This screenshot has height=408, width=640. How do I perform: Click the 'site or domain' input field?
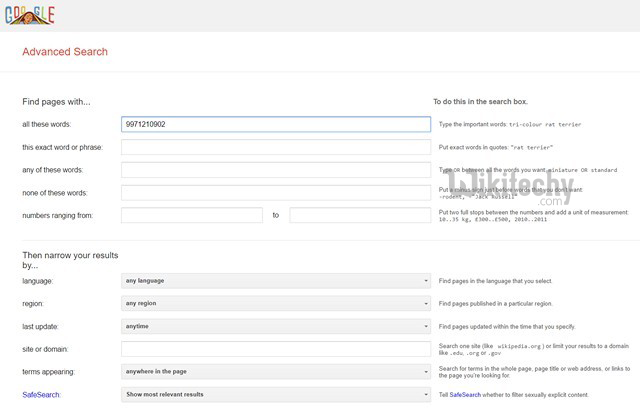pyautogui.click(x=276, y=349)
